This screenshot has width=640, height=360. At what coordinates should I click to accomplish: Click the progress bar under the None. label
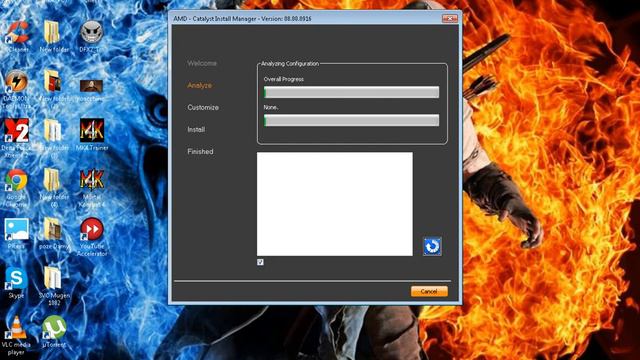click(x=351, y=120)
